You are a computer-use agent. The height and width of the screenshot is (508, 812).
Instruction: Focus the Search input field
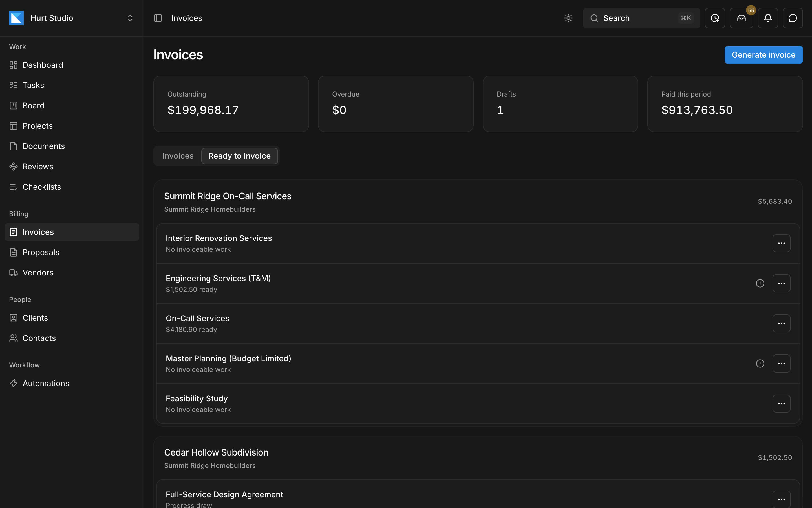tap(641, 18)
